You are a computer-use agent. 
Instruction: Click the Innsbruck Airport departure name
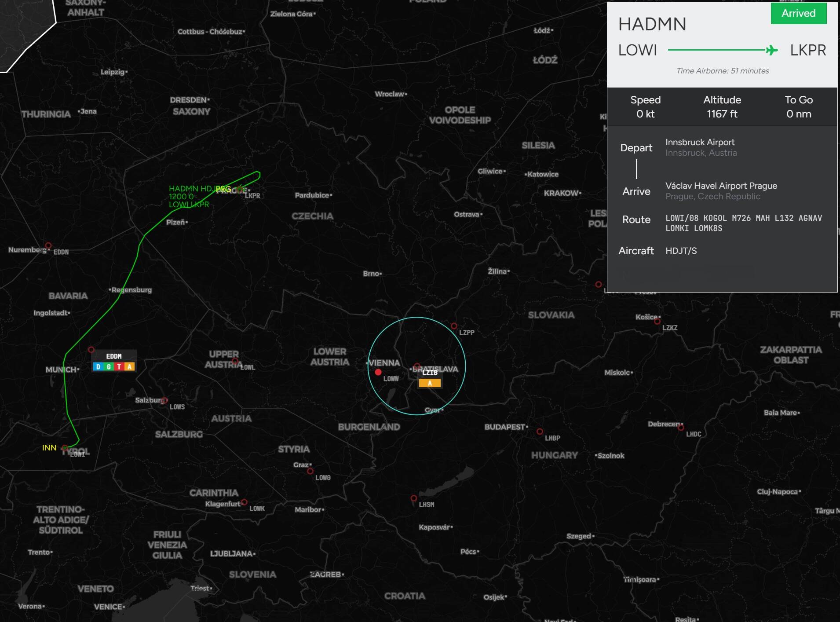pos(700,142)
